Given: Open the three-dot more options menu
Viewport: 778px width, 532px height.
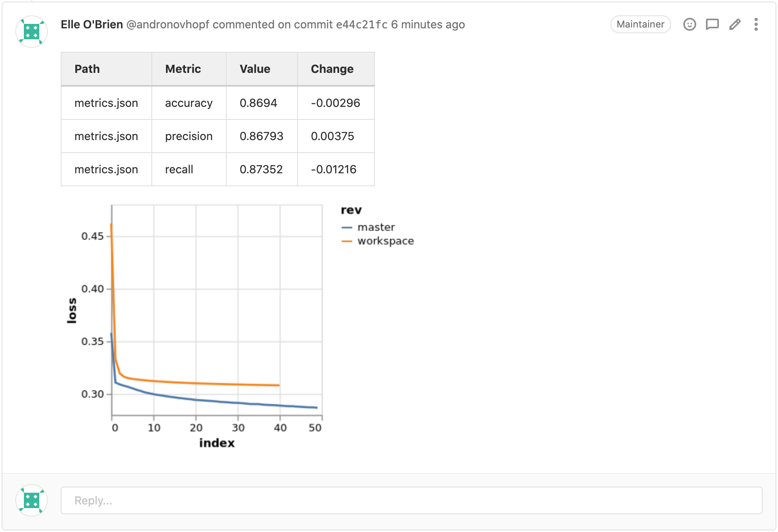Looking at the screenshot, I should pos(756,24).
